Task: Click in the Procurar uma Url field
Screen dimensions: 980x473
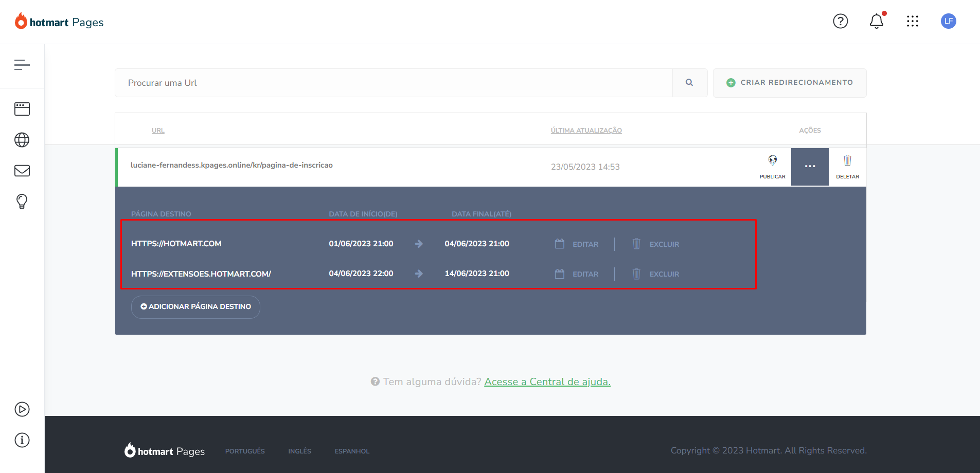Action: pyautogui.click(x=394, y=83)
